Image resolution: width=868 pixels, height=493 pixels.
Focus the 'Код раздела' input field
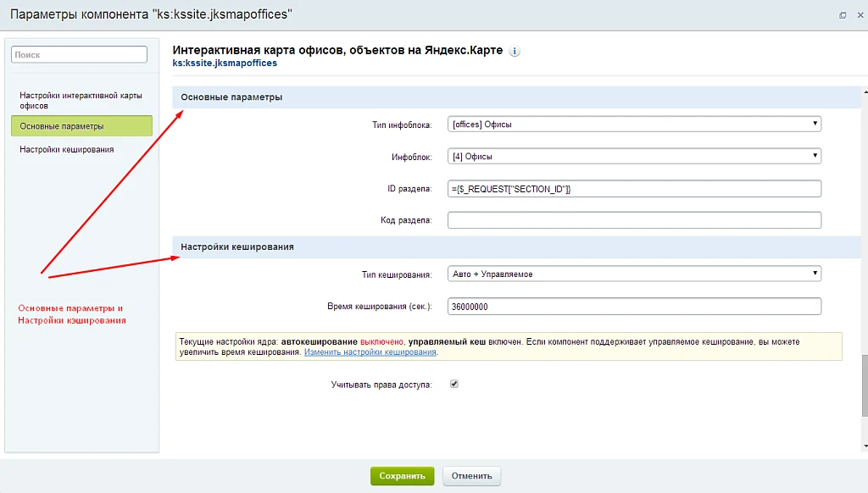tap(634, 220)
